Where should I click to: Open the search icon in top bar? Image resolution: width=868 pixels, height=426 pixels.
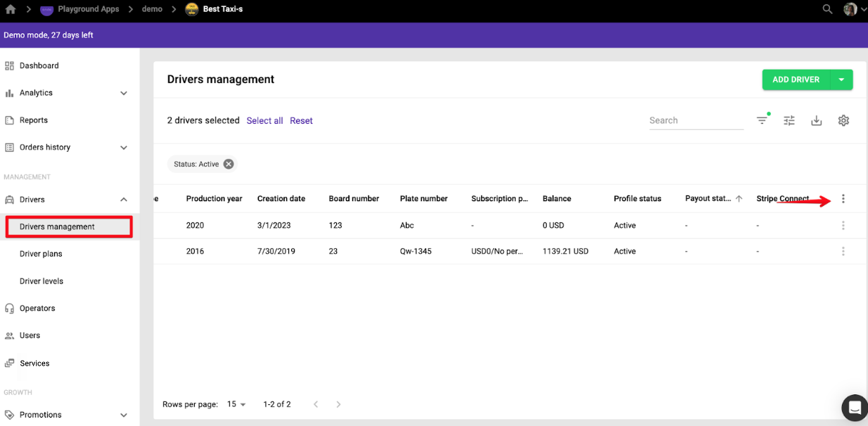pyautogui.click(x=827, y=9)
